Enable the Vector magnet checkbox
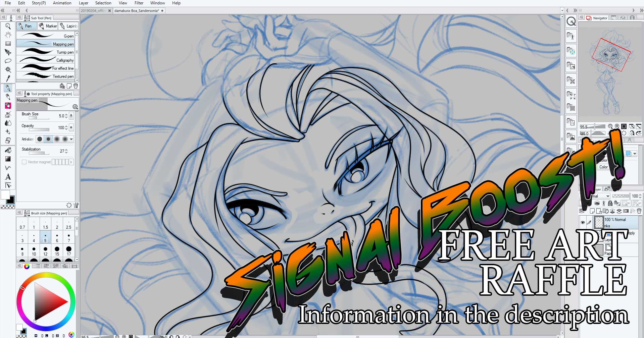Image resolution: width=644 pixels, height=338 pixels. [x=24, y=162]
